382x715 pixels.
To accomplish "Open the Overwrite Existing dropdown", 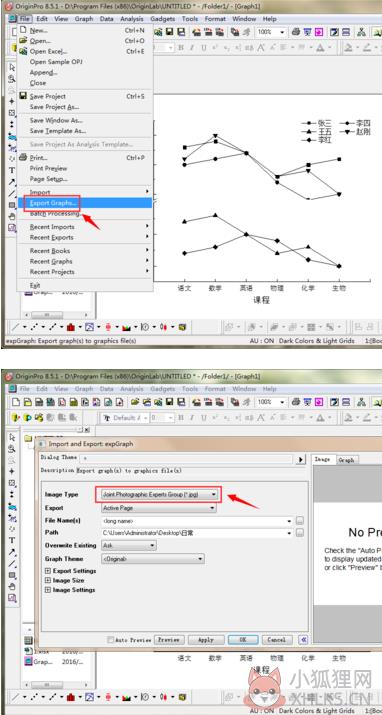I will [x=129, y=545].
